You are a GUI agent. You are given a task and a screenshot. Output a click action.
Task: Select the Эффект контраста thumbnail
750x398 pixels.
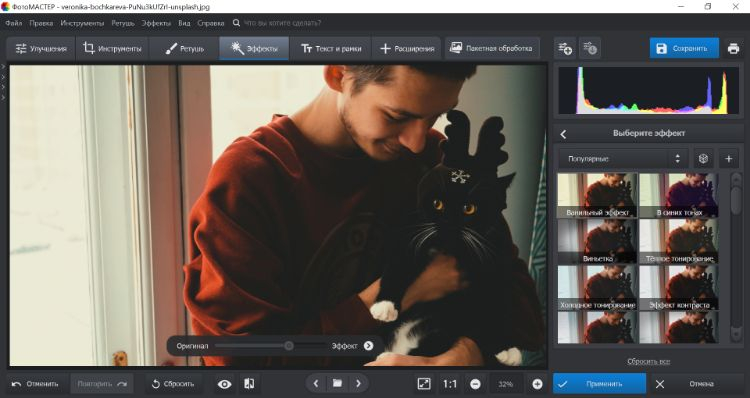(679, 287)
